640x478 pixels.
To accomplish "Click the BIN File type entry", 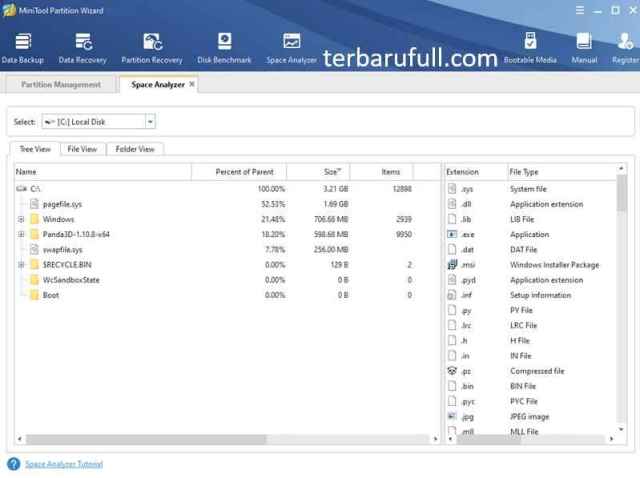I will click(523, 386).
